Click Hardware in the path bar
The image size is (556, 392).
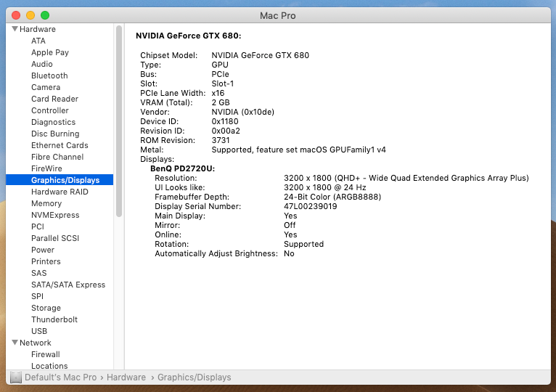click(126, 377)
